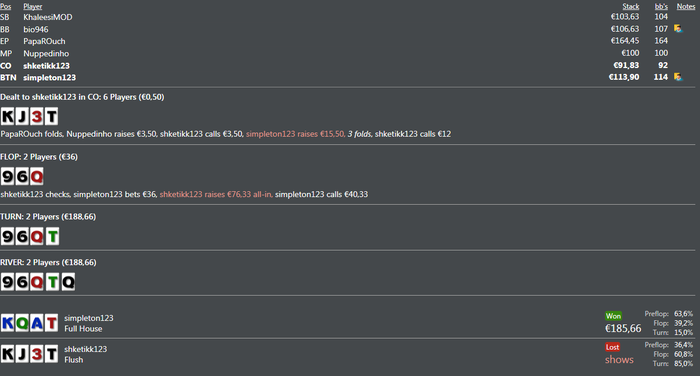Image resolution: width=700 pixels, height=376 pixels.
Task: Click the black Queen river card
Action: click(68, 282)
